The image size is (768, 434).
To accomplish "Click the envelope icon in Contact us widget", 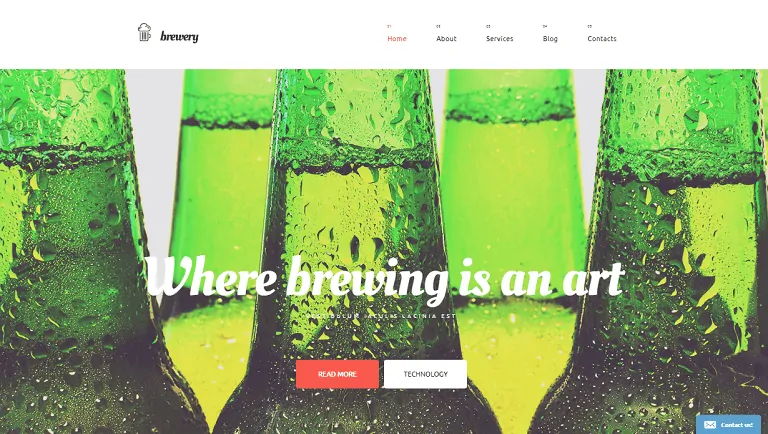I will pos(710,425).
